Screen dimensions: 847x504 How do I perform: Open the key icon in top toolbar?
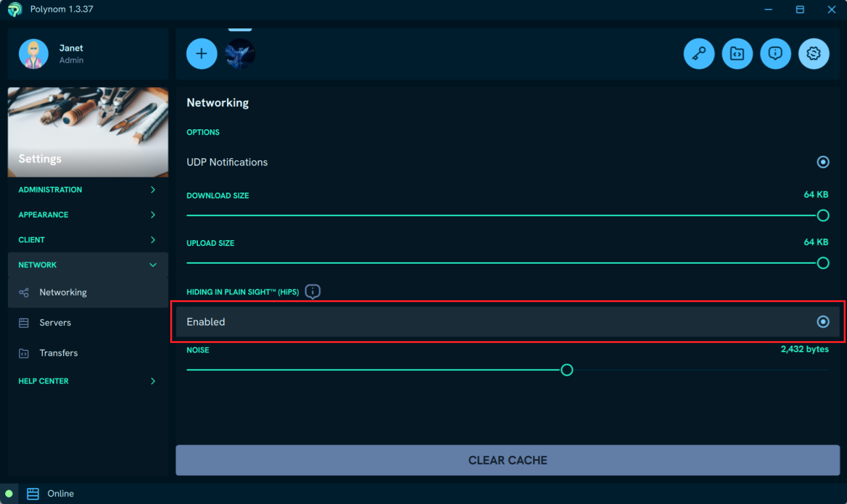click(699, 54)
